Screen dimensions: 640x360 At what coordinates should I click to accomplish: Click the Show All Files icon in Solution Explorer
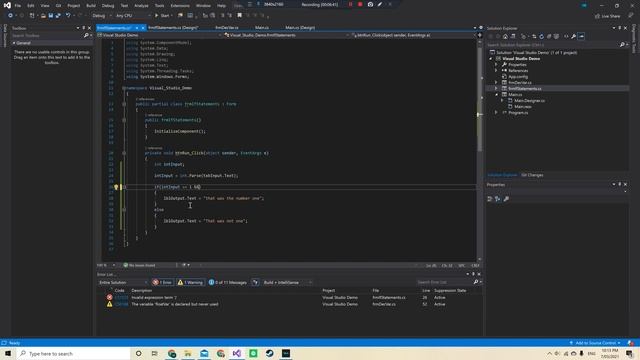point(556,36)
